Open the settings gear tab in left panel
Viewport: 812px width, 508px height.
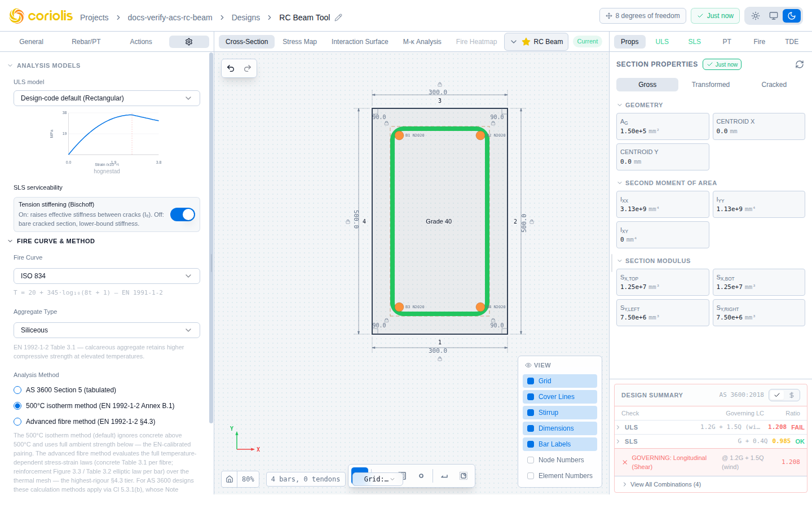pyautogui.click(x=189, y=42)
